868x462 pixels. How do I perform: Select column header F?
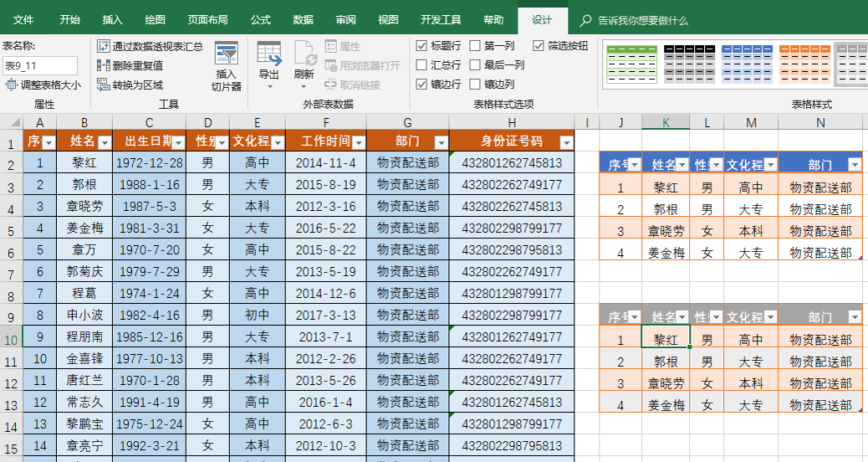[x=326, y=122]
